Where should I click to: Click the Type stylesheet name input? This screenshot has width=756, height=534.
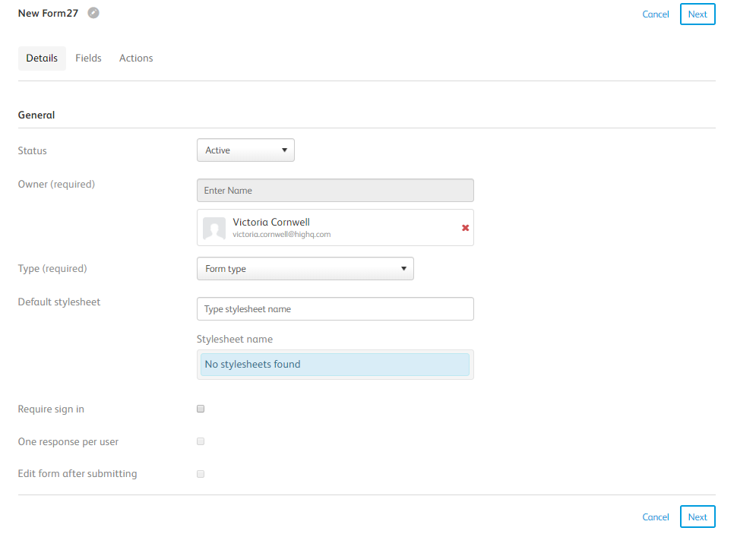(335, 309)
